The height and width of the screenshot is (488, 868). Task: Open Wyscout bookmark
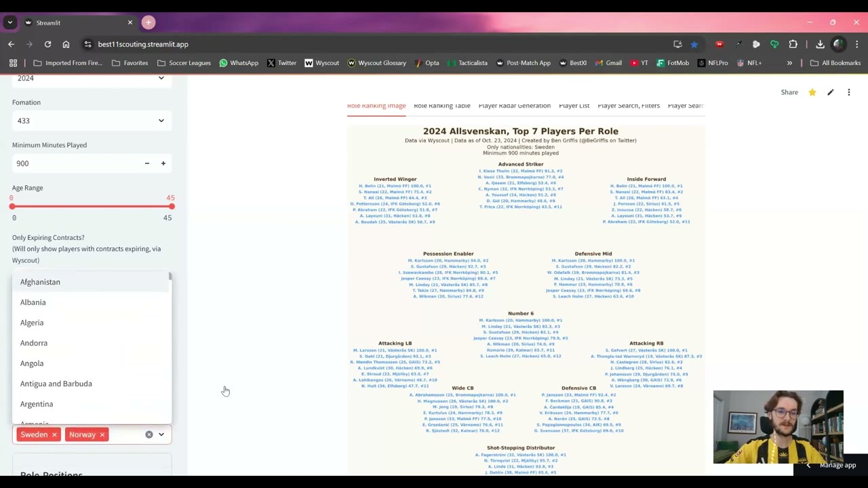(321, 63)
